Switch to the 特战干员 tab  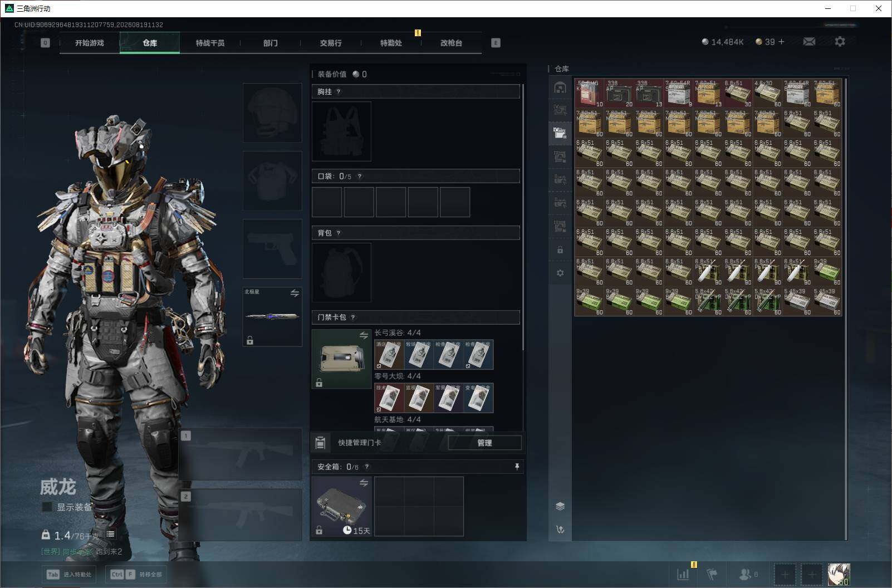[210, 43]
